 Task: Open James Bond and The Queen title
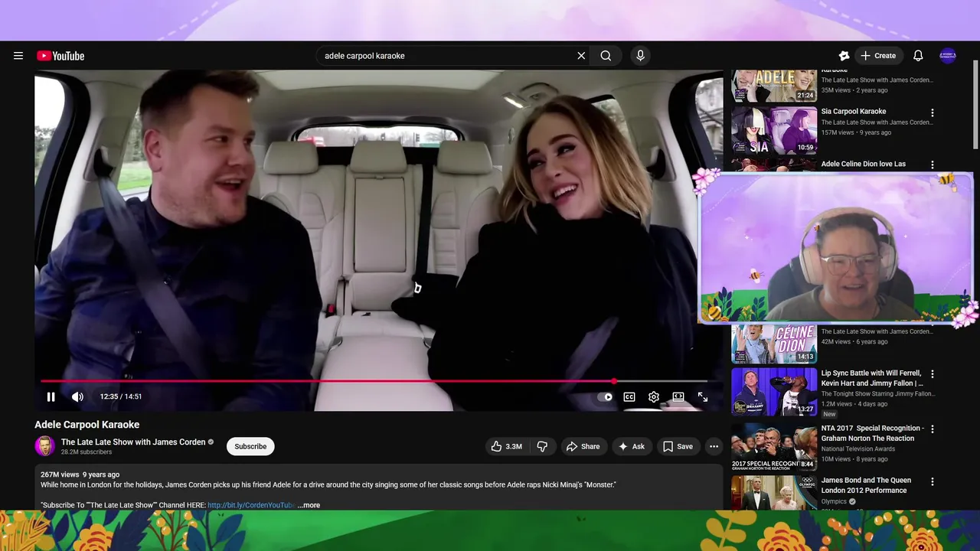pos(866,485)
